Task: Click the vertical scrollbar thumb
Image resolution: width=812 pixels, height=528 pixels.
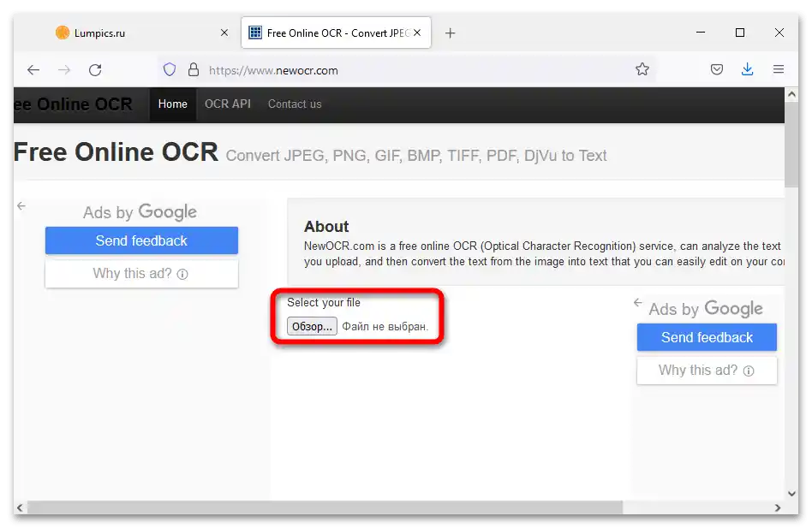Action: (x=791, y=145)
